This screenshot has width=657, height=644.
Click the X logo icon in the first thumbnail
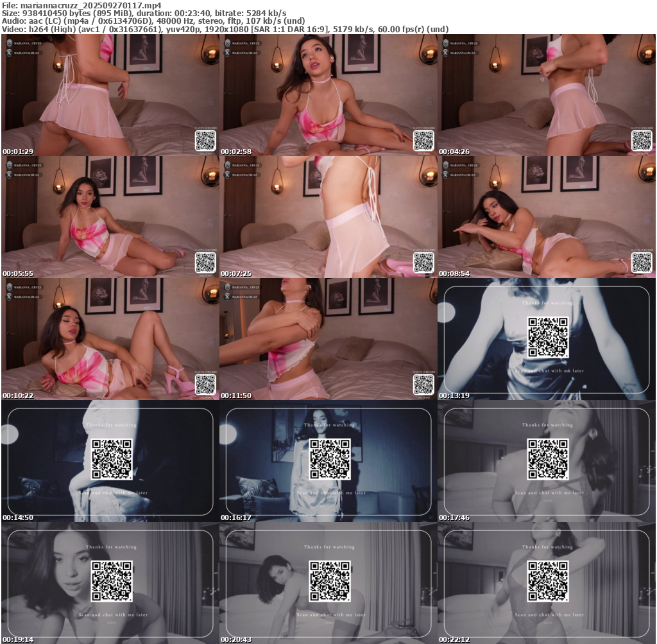[10, 52]
